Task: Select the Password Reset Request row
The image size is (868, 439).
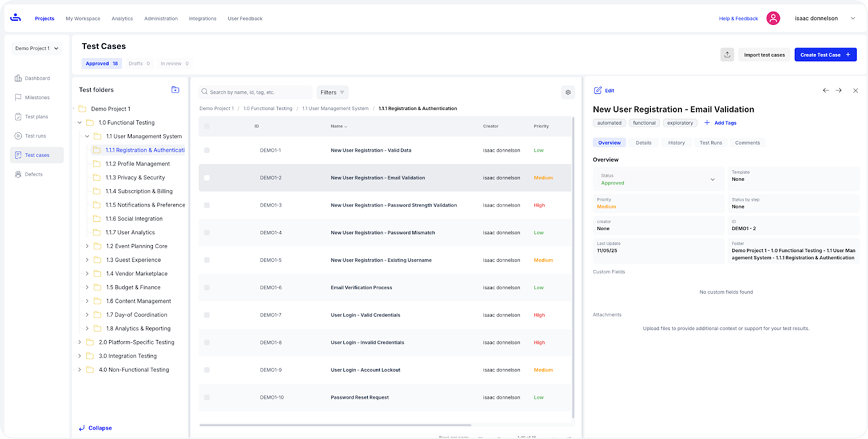Action: (385, 397)
